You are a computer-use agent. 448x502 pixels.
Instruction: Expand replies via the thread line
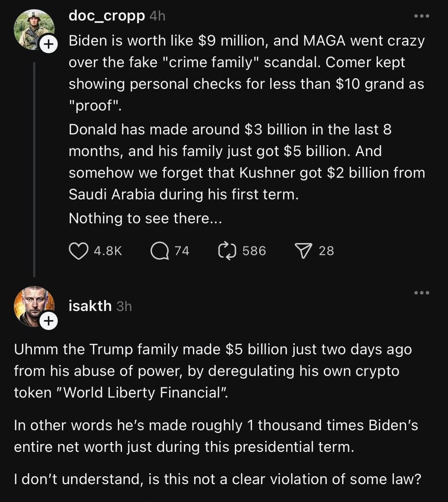click(34, 166)
